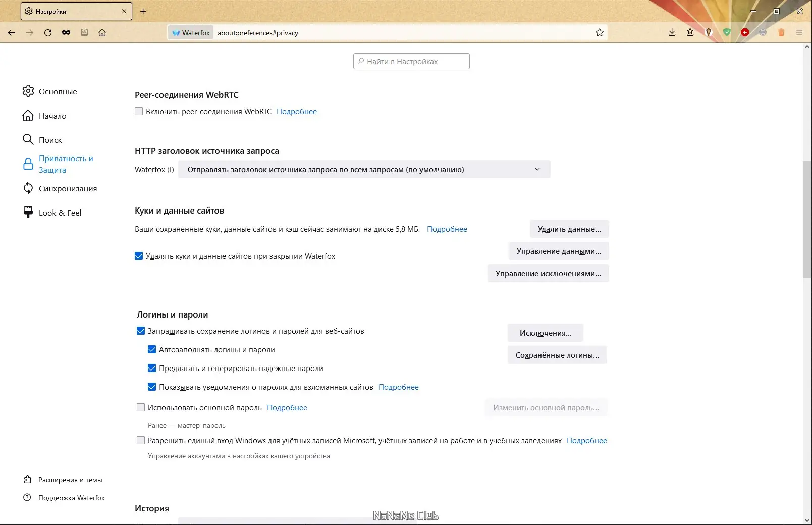Click the address bar URL about:preferences#privacy
The image size is (812, 525).
tap(258, 33)
